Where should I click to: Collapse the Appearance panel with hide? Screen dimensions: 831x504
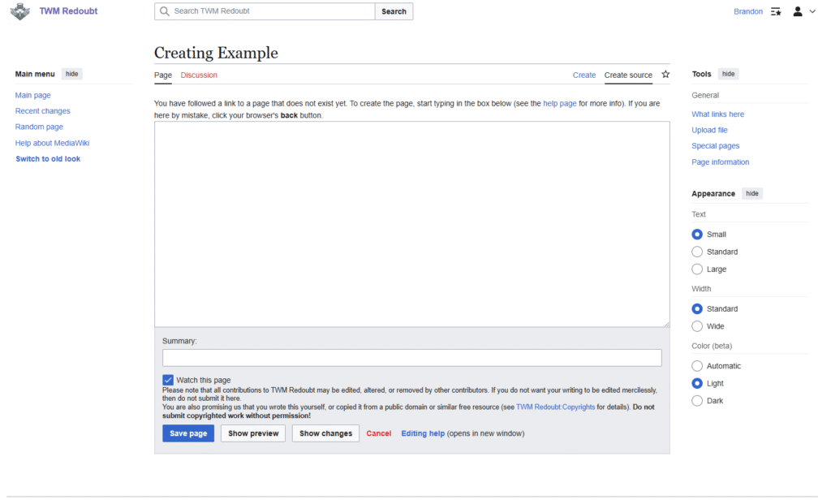[751, 194]
